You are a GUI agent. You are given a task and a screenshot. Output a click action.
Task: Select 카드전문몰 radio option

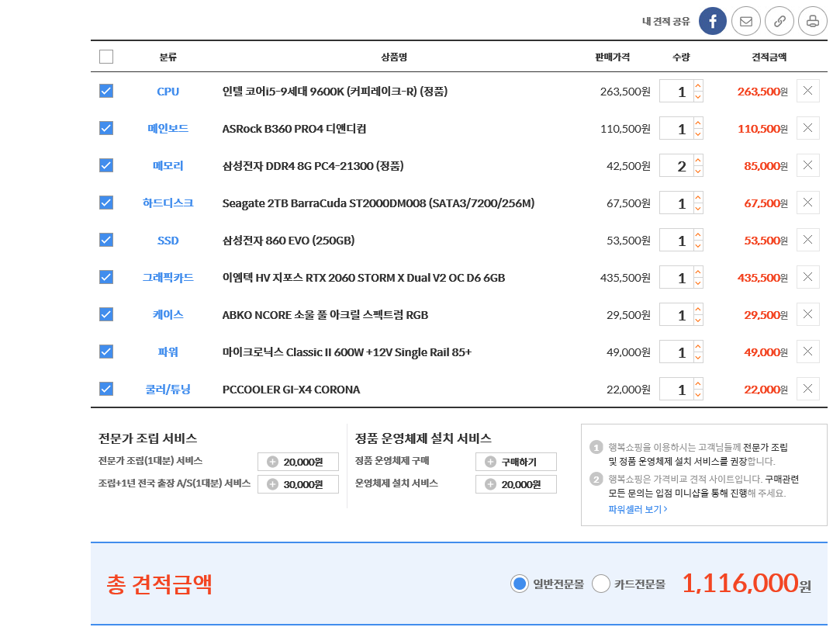tap(601, 584)
